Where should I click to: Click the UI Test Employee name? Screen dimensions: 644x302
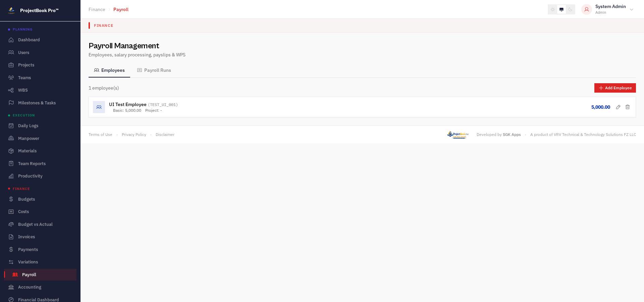[128, 104]
